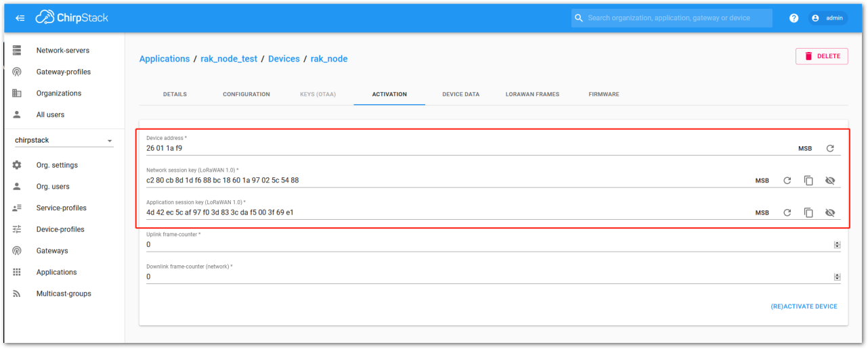Screen dimensions: 868x349
Task: Open the admin user account chip
Action: tap(828, 18)
